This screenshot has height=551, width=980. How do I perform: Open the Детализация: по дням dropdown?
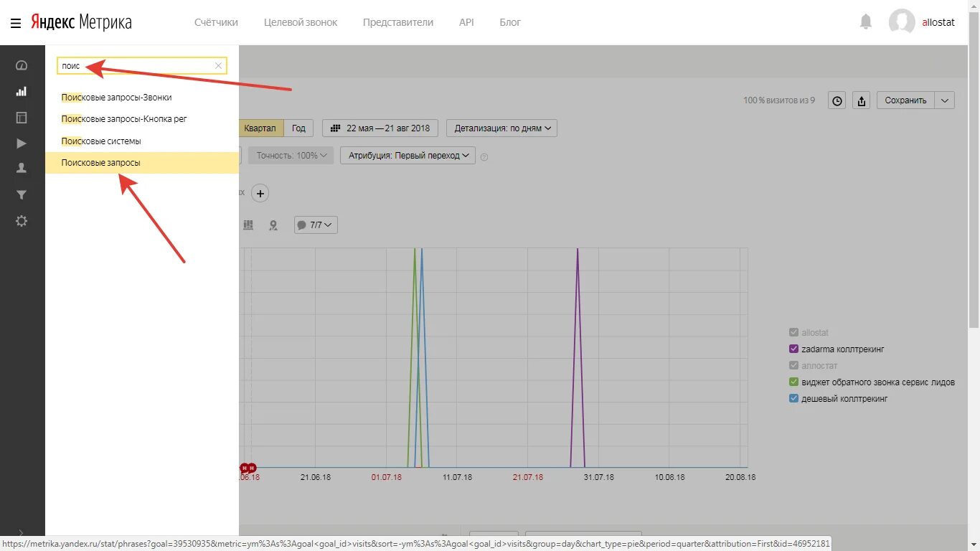(x=501, y=128)
